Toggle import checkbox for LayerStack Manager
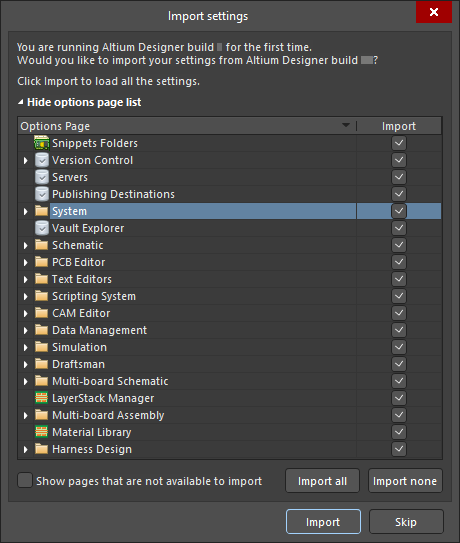 (x=399, y=398)
